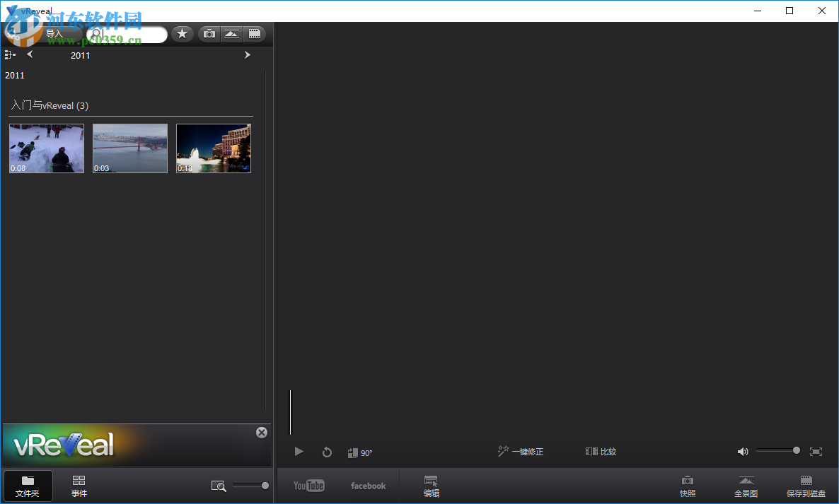Viewport: 839px width, 504px height.
Task: Toggle the panorama filter in top toolbar
Action: pos(232,34)
